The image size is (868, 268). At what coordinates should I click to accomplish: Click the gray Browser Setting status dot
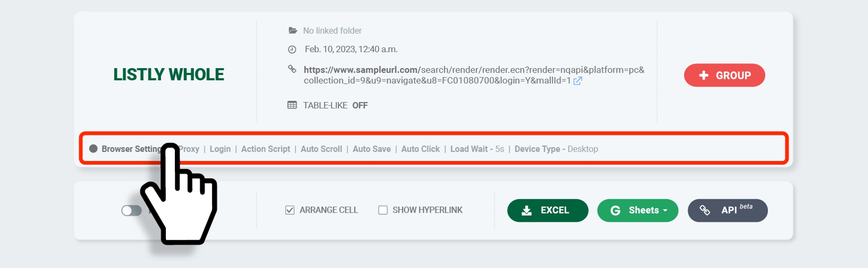tap(93, 149)
